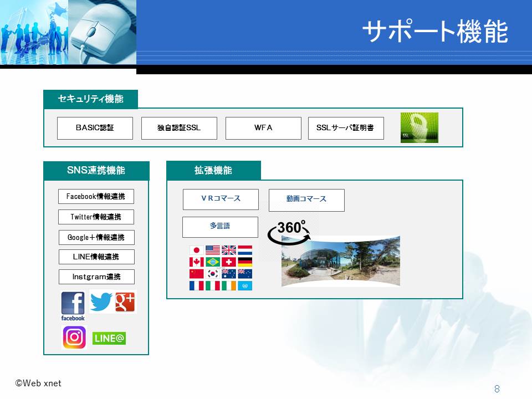
Task: Click the WFA box
Action: click(263, 128)
